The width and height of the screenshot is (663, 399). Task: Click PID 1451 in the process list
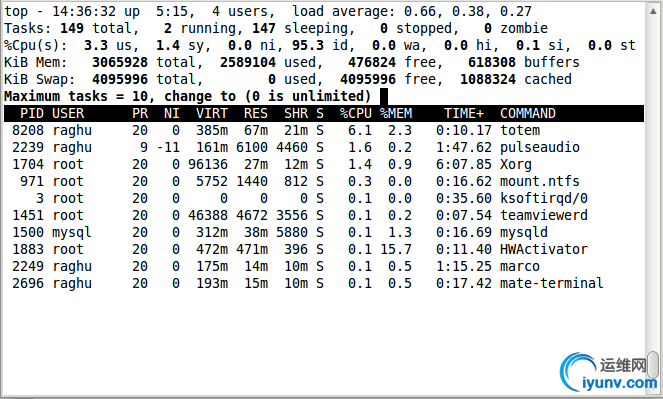pos(28,215)
